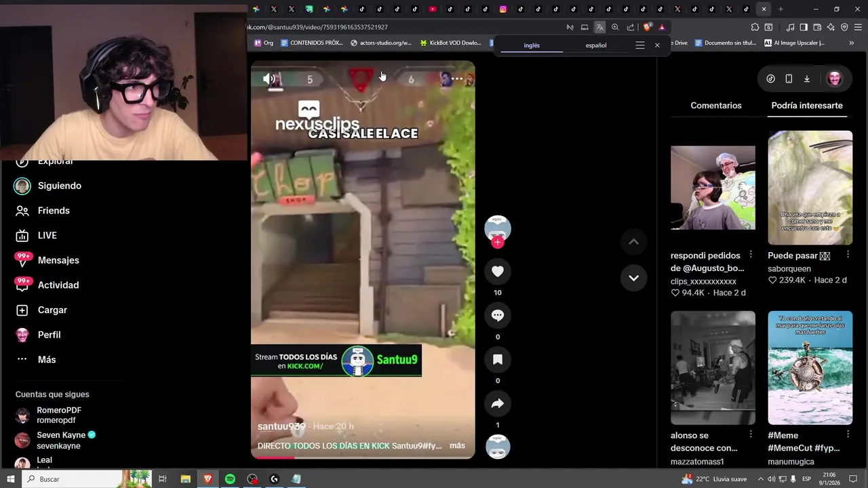Open the Brave Leo AI sparkle icon
The width and height of the screenshot is (868, 488).
point(831,27)
